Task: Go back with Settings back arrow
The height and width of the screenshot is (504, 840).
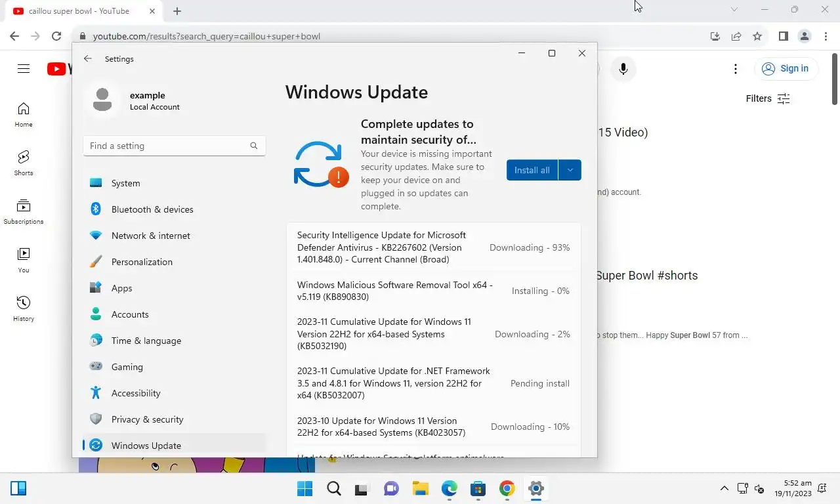Action: coord(88,59)
